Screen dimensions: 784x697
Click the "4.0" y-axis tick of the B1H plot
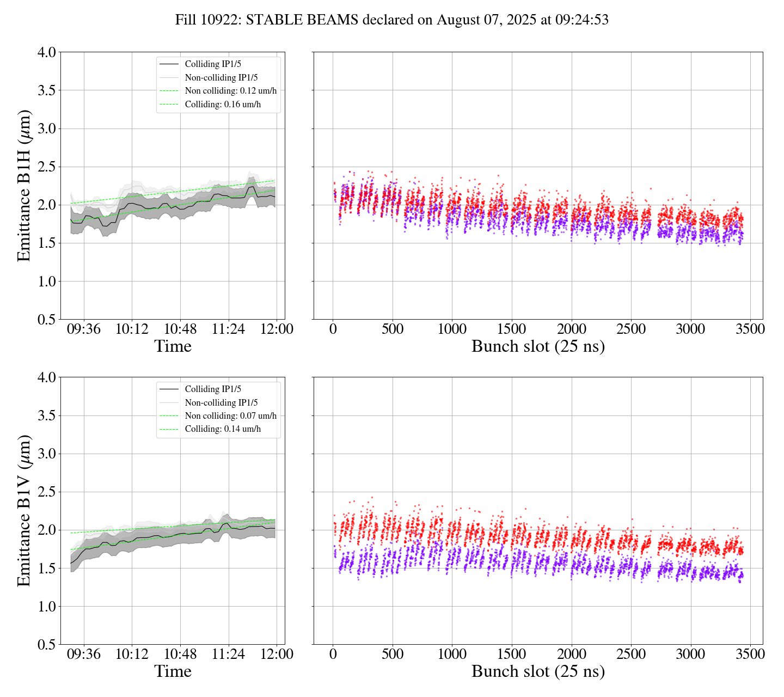point(46,53)
